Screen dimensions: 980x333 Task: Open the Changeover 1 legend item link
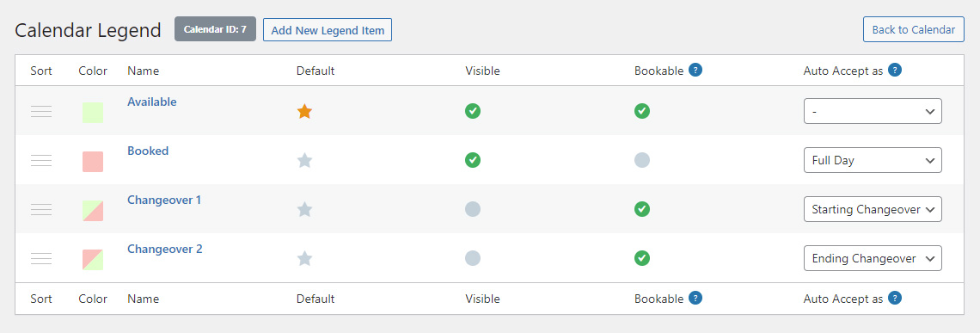(164, 200)
